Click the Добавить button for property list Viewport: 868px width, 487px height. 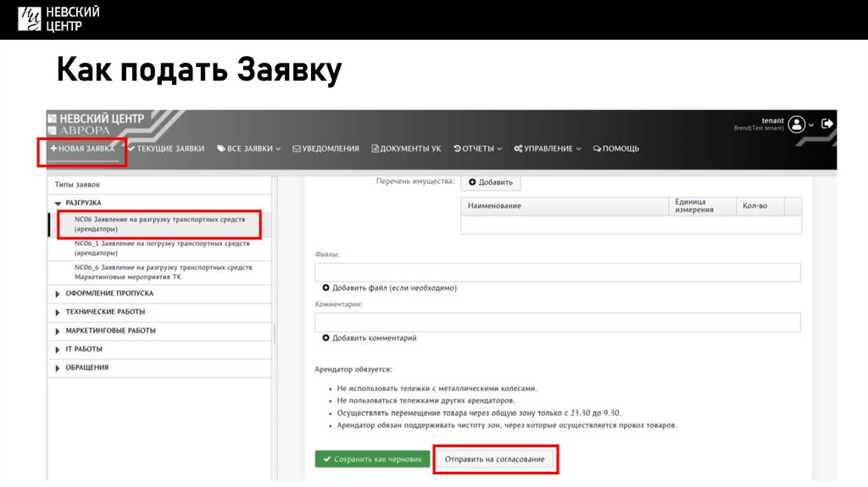(x=491, y=182)
